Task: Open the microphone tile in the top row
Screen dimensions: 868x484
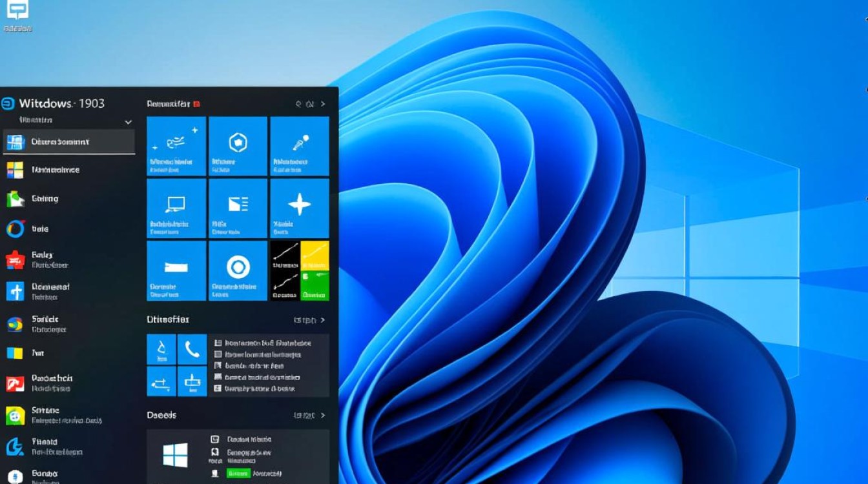Action: [300, 145]
